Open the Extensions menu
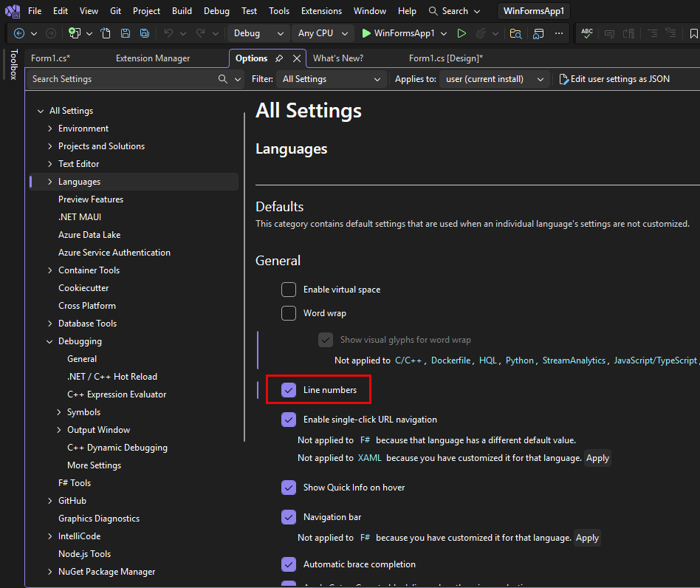The width and height of the screenshot is (700, 588). pyautogui.click(x=321, y=11)
